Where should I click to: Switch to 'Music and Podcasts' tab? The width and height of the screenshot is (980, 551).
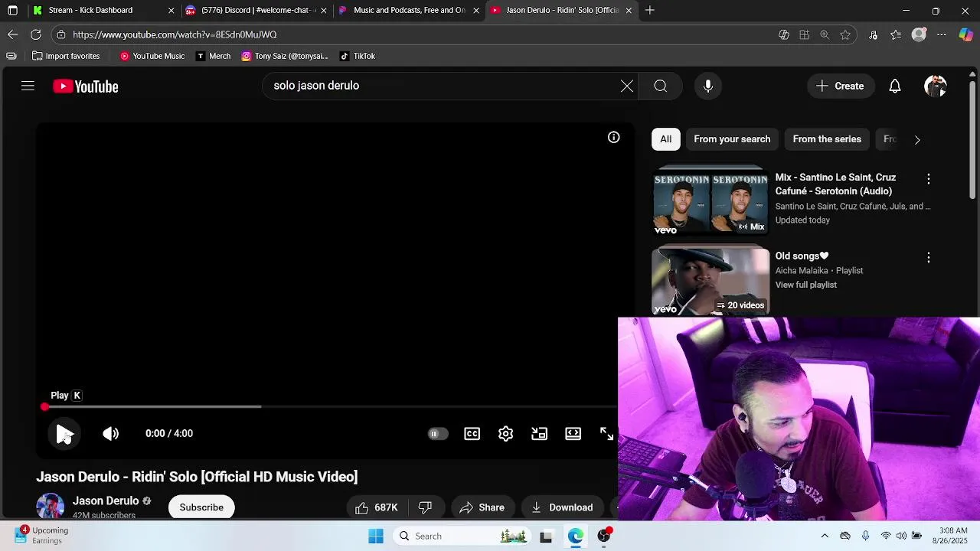click(x=409, y=10)
